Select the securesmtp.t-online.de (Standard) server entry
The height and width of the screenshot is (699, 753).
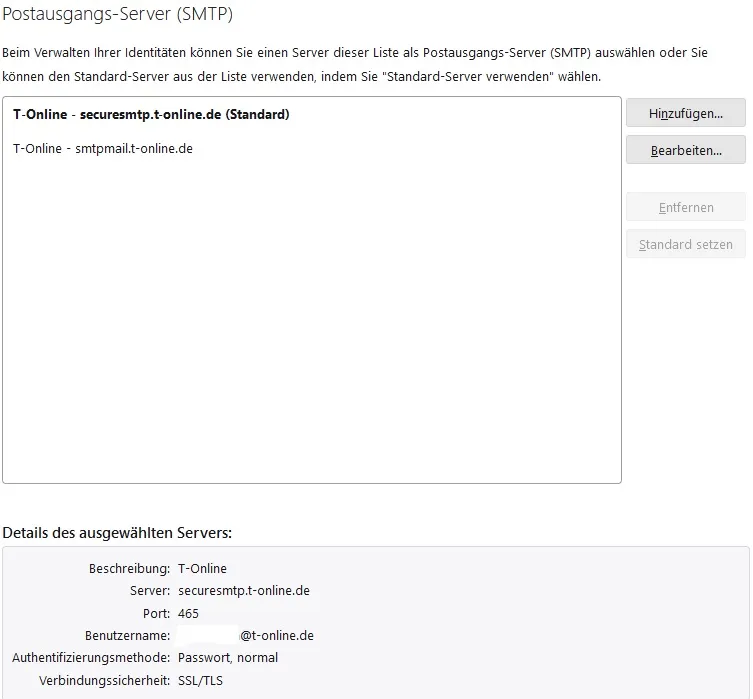point(312,114)
